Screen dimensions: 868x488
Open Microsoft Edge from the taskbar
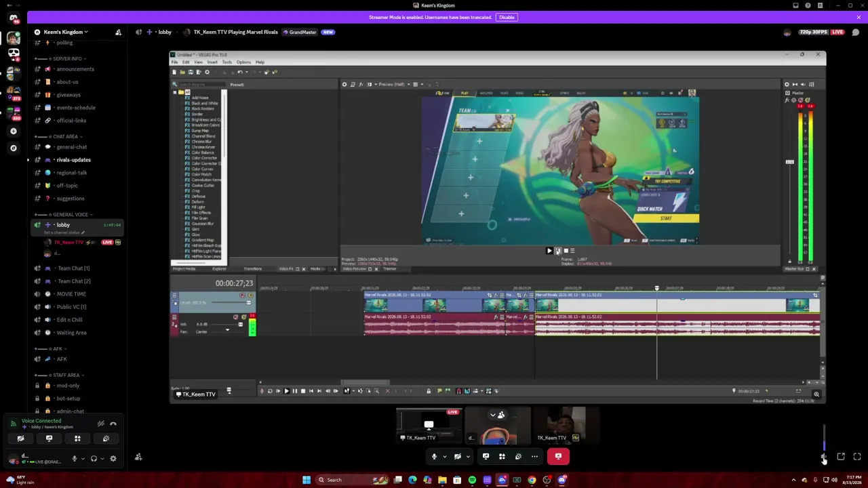[412, 480]
